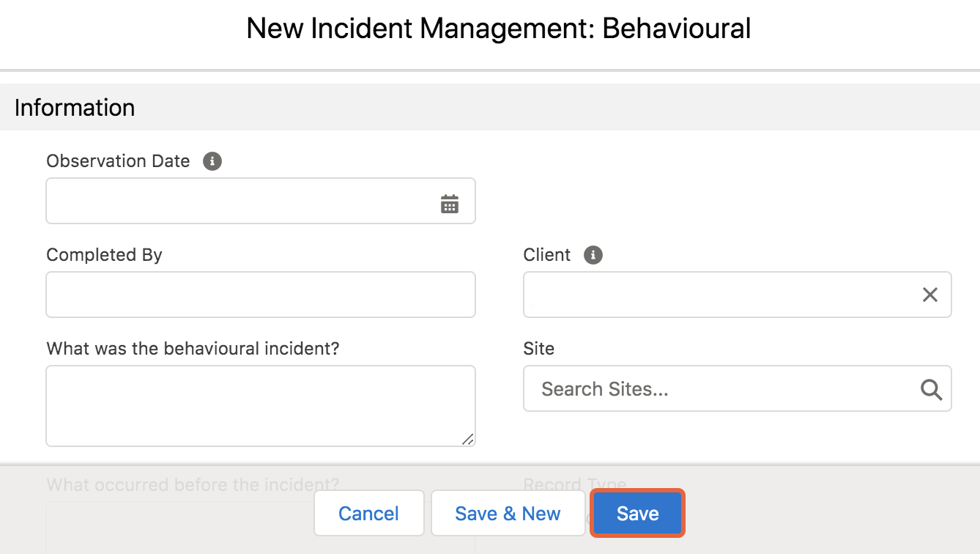The width and height of the screenshot is (980, 554).
Task: Click the Completed By text field
Action: (x=261, y=295)
